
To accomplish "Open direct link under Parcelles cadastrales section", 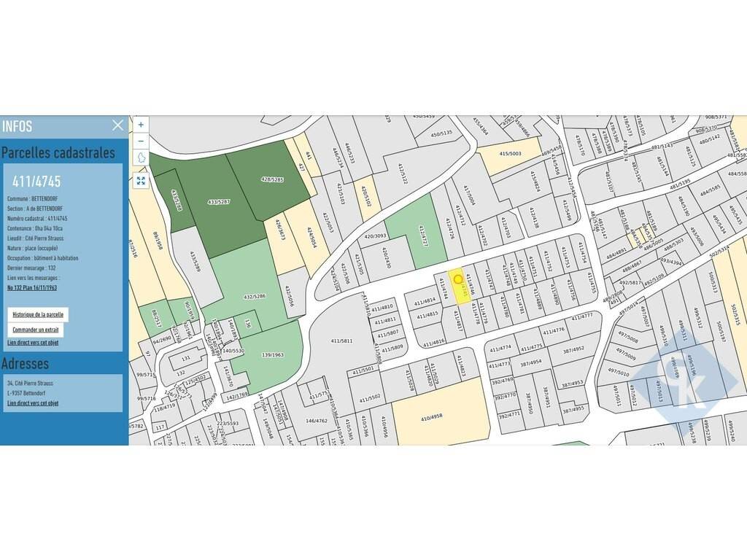I will [x=33, y=342].
